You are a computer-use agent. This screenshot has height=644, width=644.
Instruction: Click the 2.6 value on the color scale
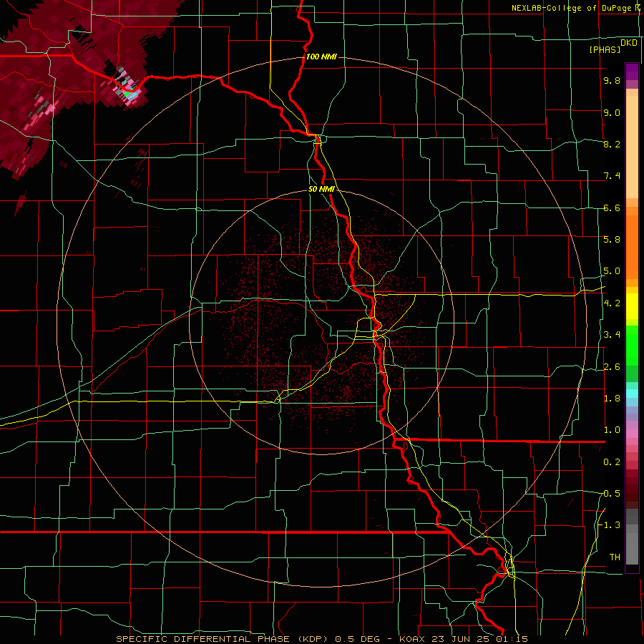(x=612, y=366)
